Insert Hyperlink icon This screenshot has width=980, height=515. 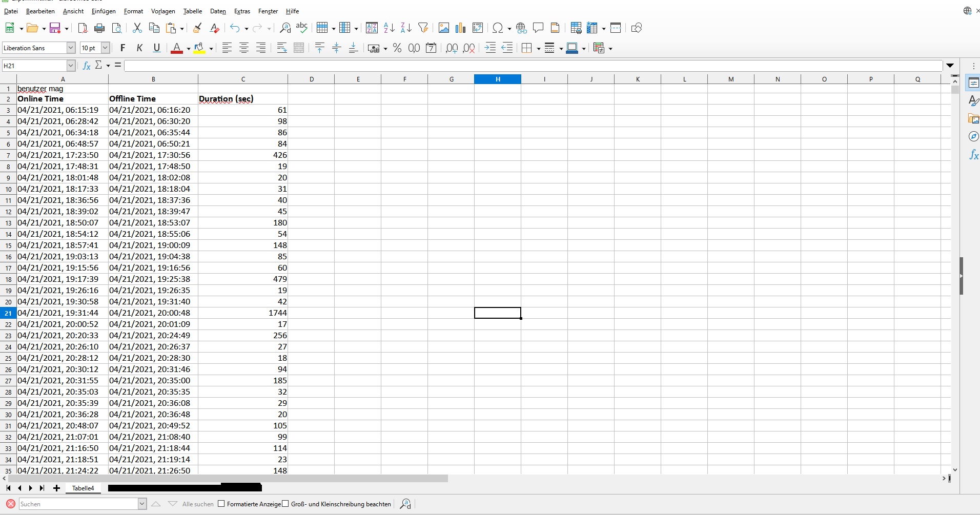coord(521,28)
